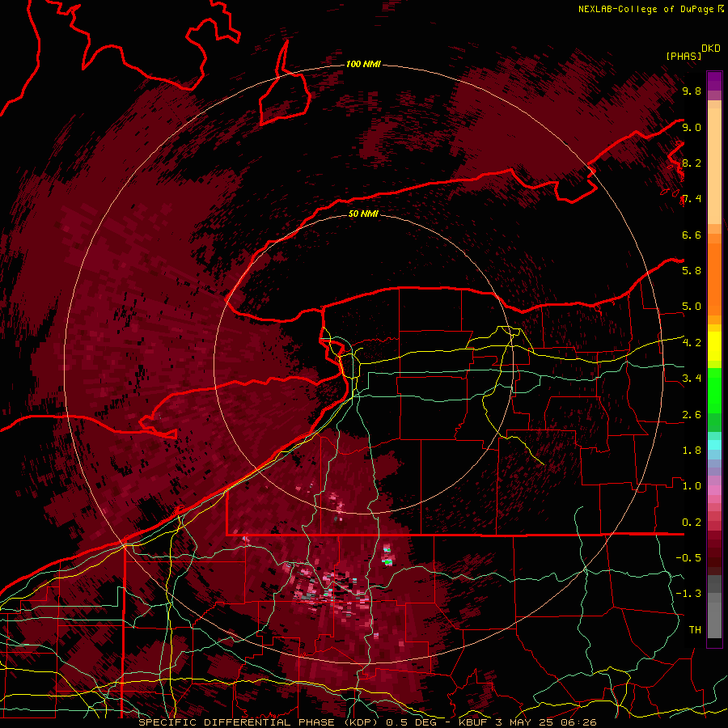Screen dimensions: 728x728
Task: Click the 06:26 timestamp in the caption
Action: (580, 722)
